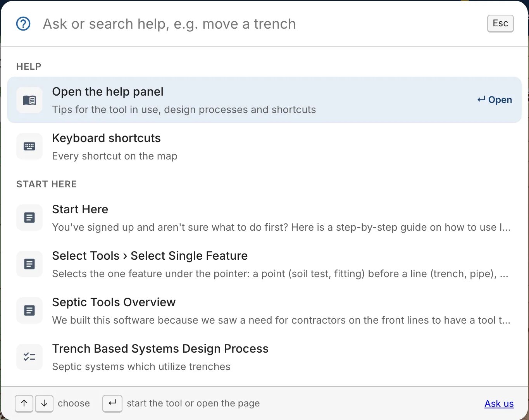The height and width of the screenshot is (420, 529).
Task: Click 'Selects the one feature under the pointer' text
Action: [x=280, y=274]
